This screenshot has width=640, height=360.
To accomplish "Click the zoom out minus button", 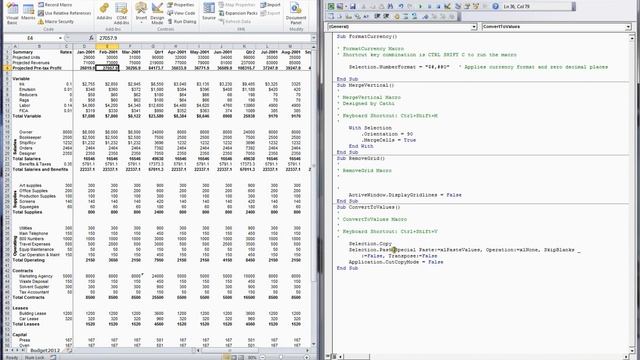I will coord(262,358).
